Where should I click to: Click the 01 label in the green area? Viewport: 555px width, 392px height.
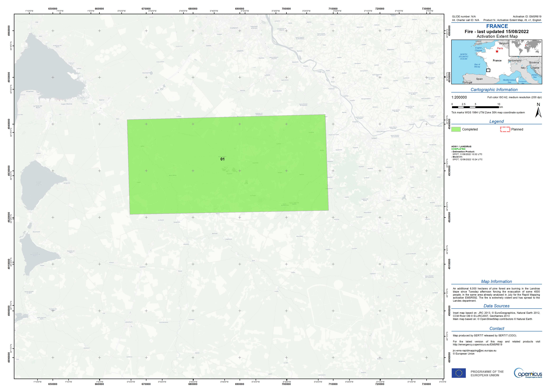[222, 159]
